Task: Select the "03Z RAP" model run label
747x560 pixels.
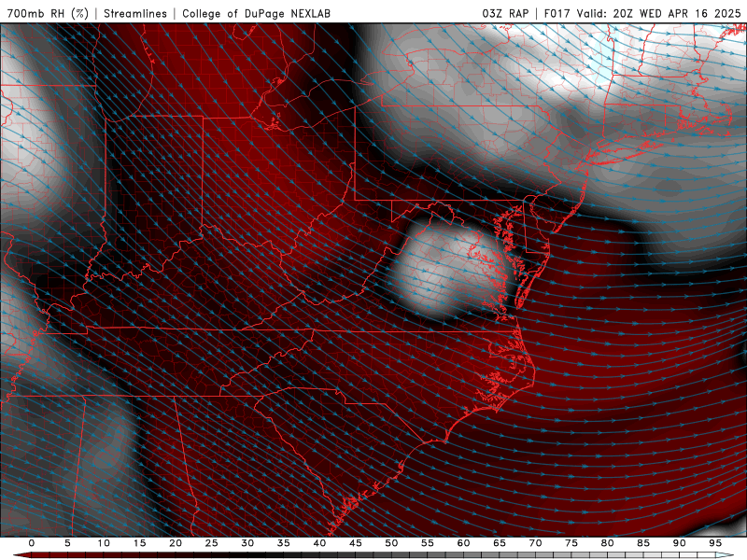Action: 505,13
